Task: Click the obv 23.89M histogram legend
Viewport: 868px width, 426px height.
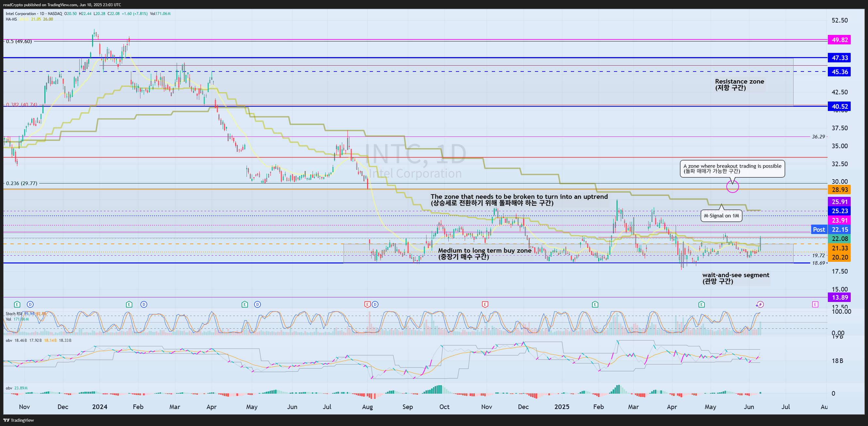Action: tap(17, 388)
